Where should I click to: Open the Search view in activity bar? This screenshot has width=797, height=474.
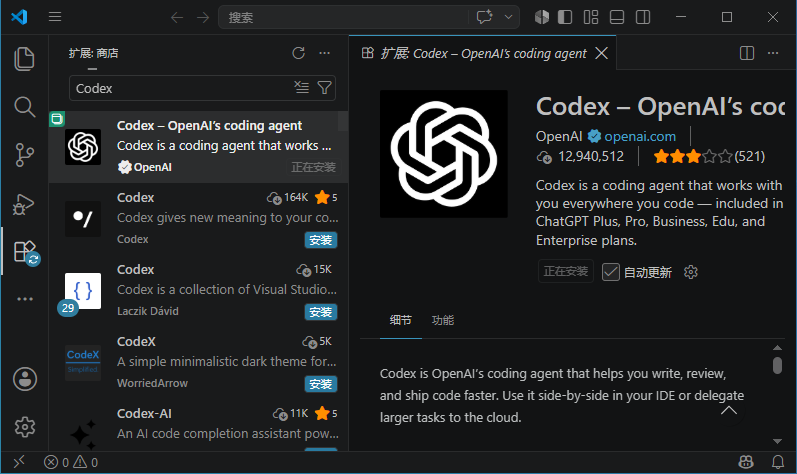(x=24, y=107)
